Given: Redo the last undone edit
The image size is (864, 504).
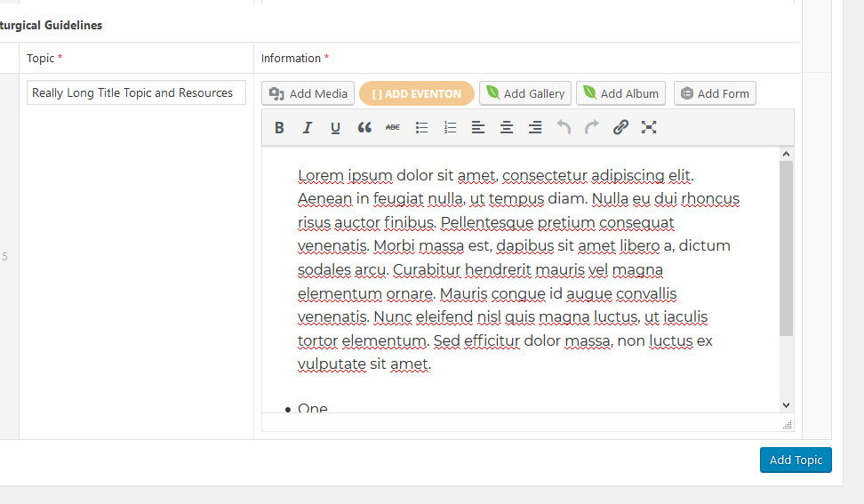Looking at the screenshot, I should coord(592,127).
